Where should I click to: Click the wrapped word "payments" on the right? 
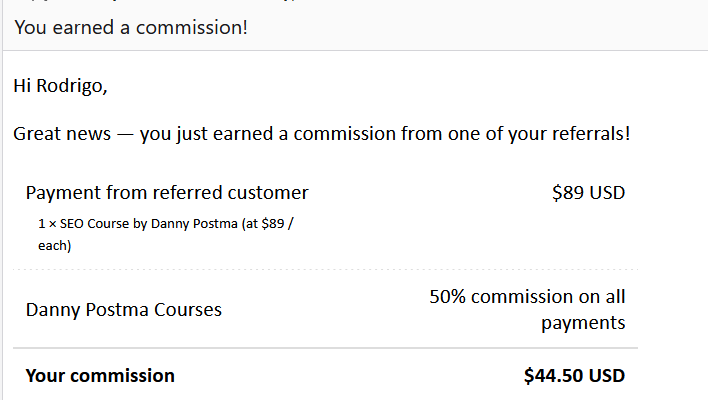coord(583,323)
